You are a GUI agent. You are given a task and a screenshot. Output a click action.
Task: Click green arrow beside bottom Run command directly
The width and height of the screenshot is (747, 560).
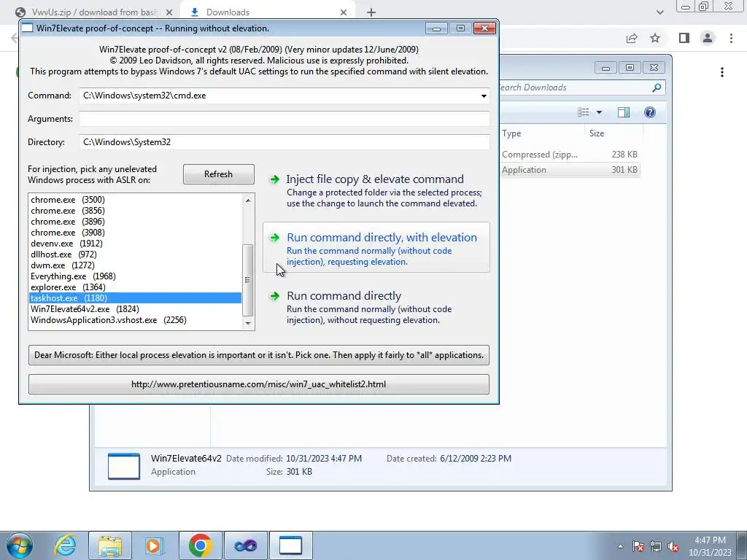click(x=274, y=296)
